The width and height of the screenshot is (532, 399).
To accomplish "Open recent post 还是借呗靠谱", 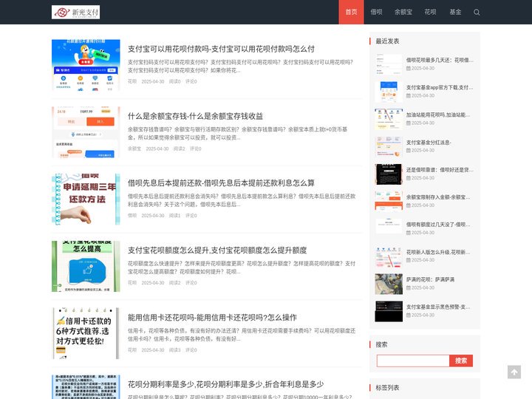I will coord(440,170).
